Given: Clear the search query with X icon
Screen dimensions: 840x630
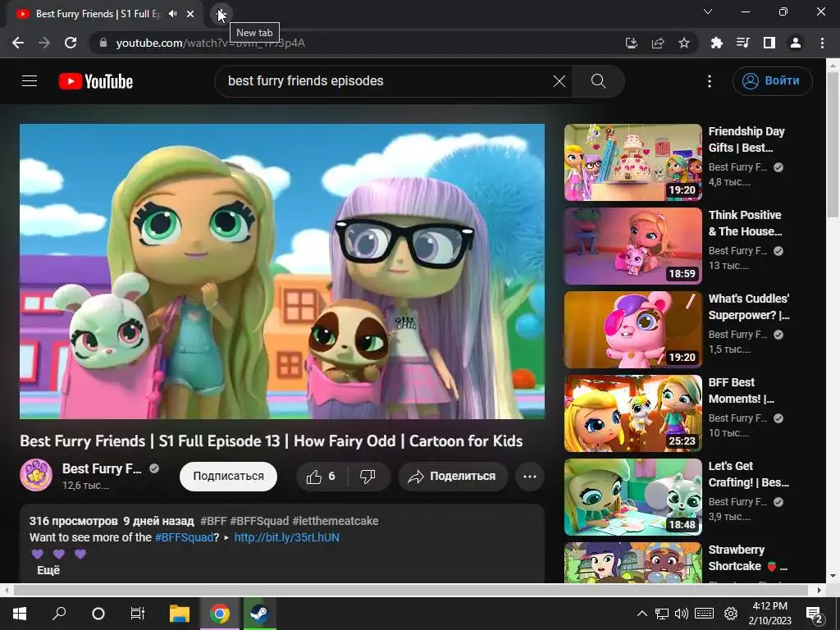Looking at the screenshot, I should [559, 81].
